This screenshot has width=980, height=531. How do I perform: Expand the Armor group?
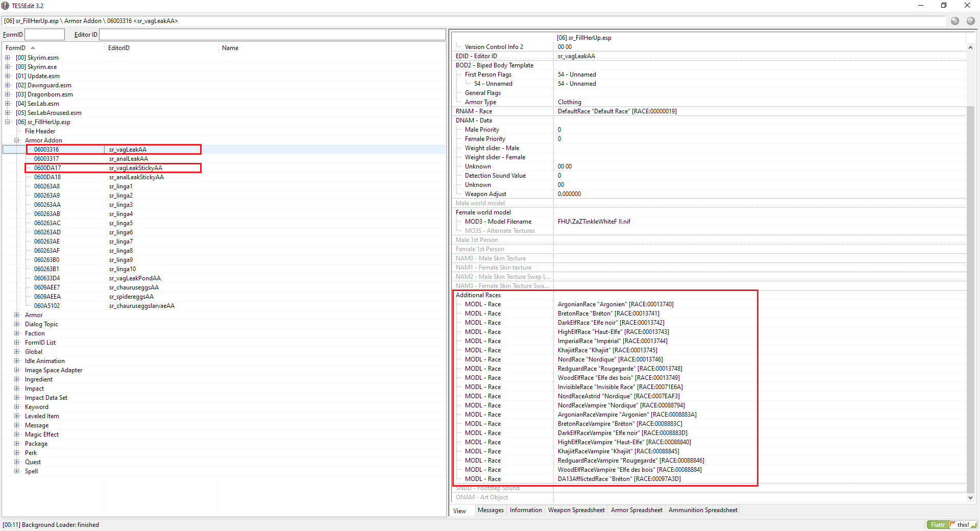click(17, 315)
